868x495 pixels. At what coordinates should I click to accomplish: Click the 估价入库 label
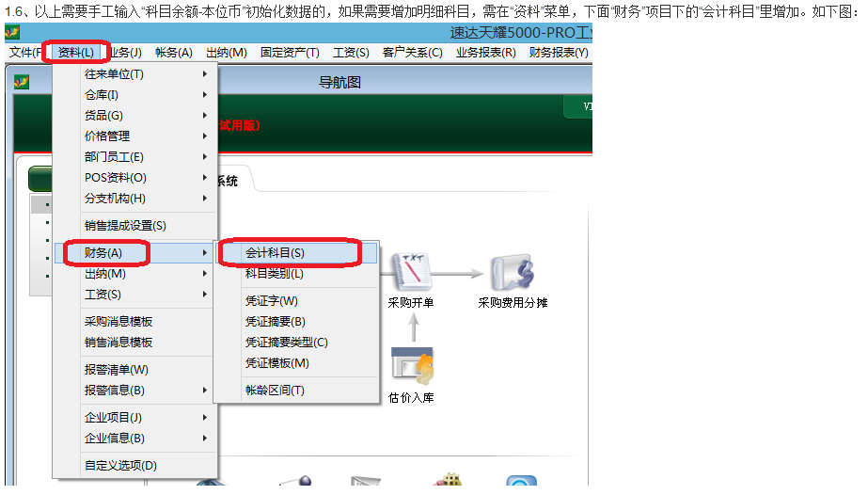pos(411,397)
